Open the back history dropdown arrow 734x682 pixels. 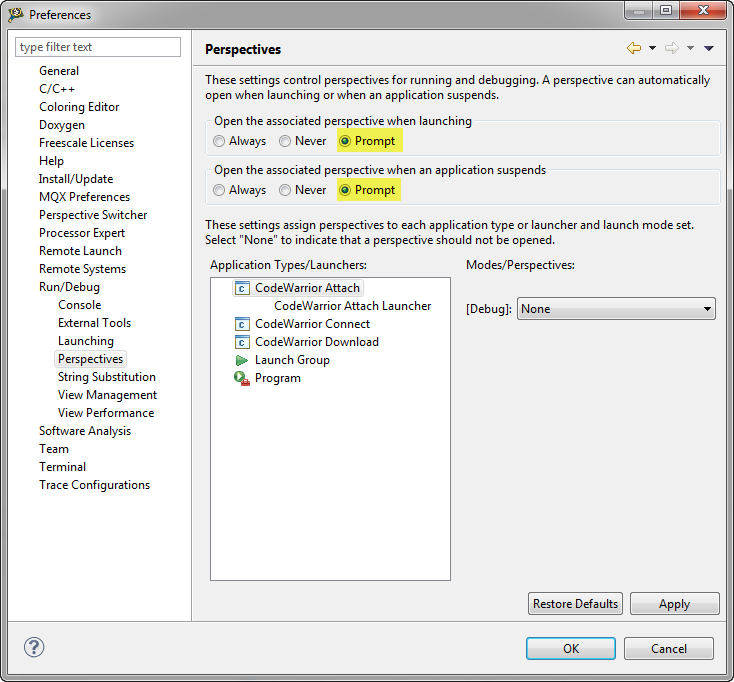click(652, 48)
